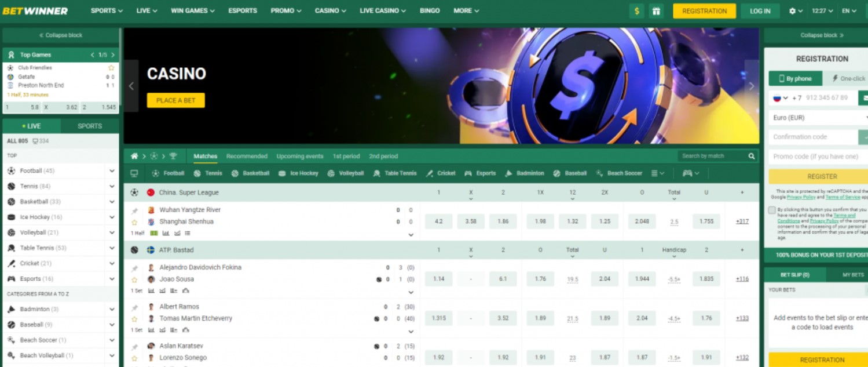Open settings gear in top bar
Image resolution: width=868 pixels, height=367 pixels.
(x=793, y=11)
